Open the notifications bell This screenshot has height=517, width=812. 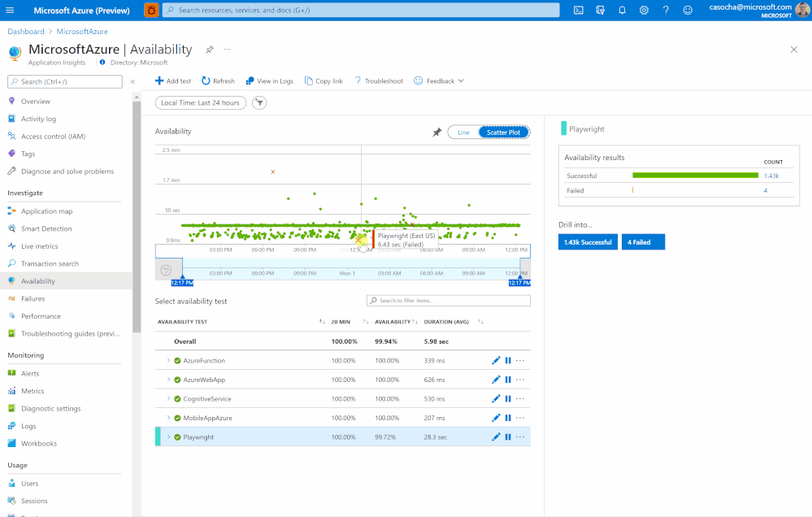(x=622, y=10)
